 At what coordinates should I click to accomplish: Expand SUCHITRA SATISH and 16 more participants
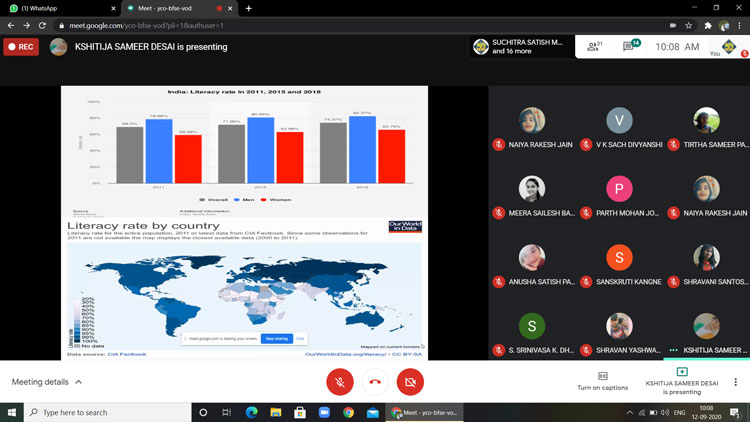coord(518,47)
